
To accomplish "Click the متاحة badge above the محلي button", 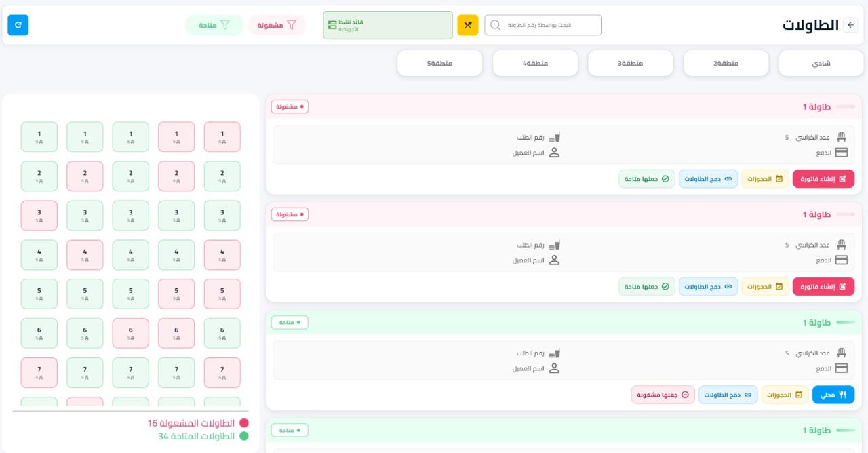I will (290, 322).
